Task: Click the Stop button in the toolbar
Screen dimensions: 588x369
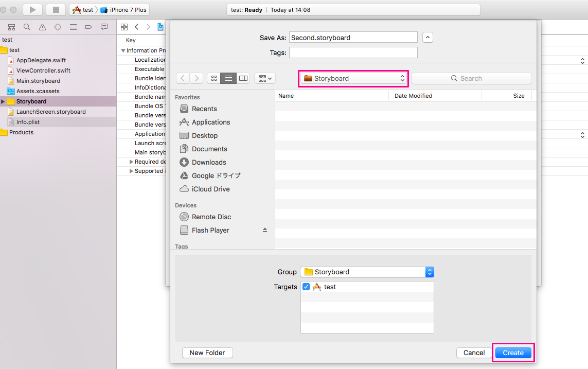Action: tap(56, 9)
